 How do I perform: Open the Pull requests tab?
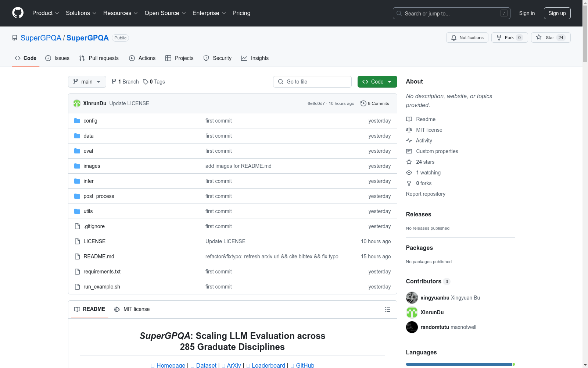point(99,58)
